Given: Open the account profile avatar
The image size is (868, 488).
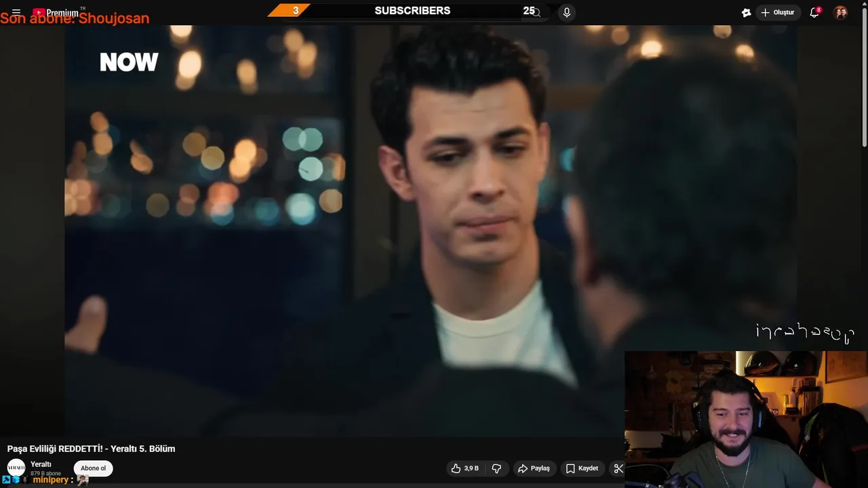Looking at the screenshot, I should coord(840,12).
